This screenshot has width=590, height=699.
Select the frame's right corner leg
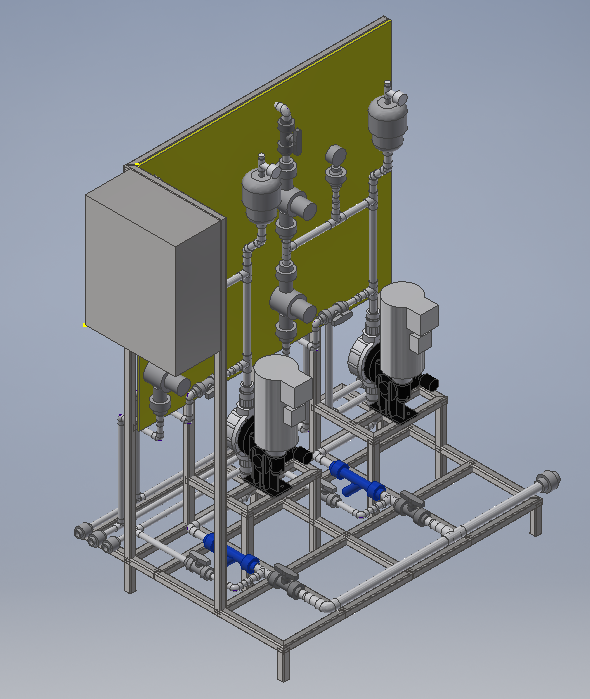(x=535, y=519)
